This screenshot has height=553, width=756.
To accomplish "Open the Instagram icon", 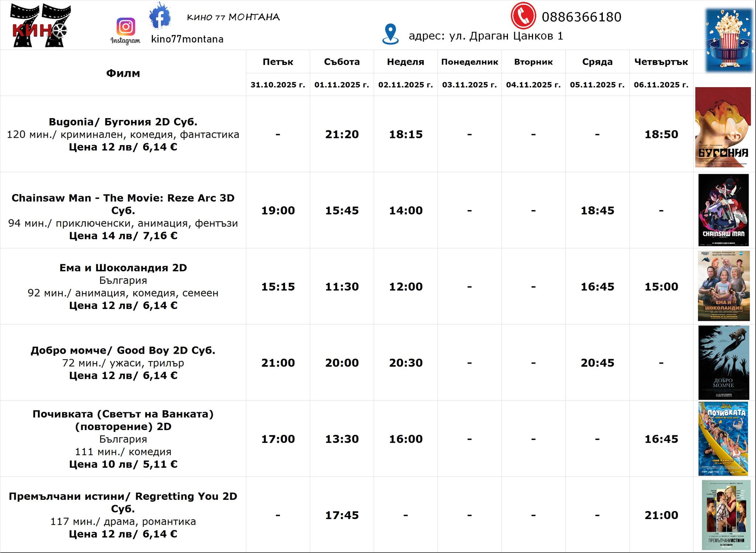I will pyautogui.click(x=126, y=27).
